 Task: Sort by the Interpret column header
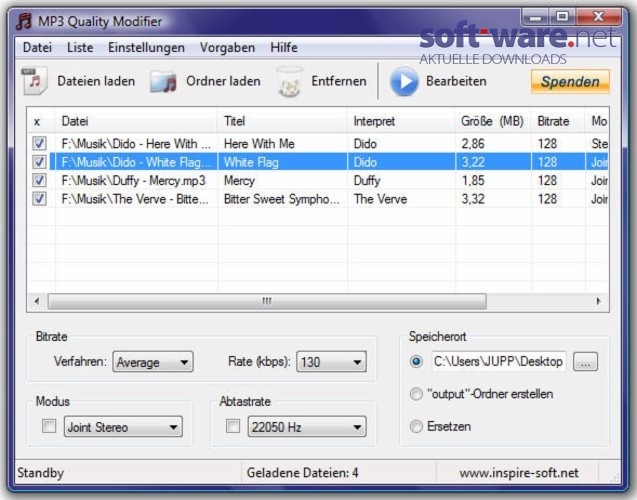(x=401, y=121)
